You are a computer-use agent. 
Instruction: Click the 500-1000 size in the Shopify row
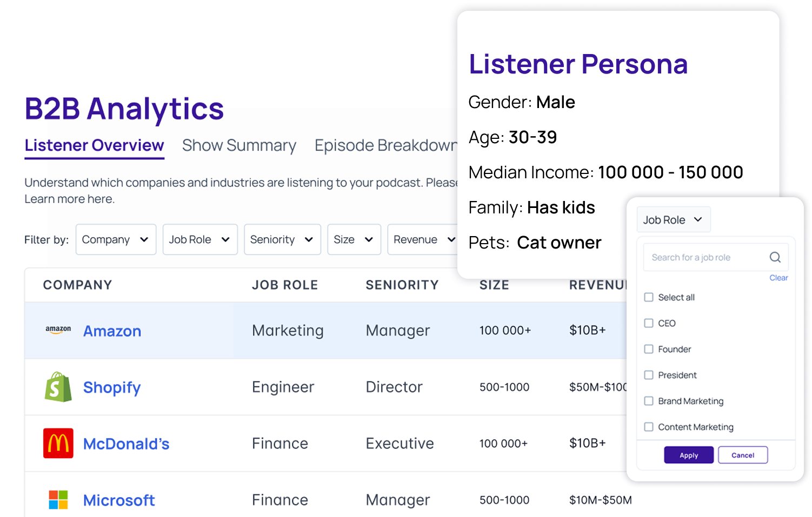pos(504,387)
